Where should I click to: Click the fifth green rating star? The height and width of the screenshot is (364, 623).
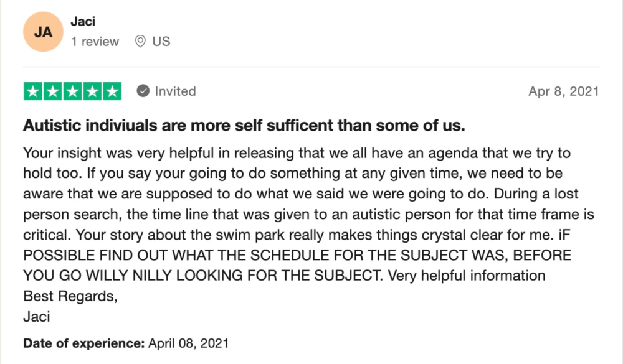(112, 91)
